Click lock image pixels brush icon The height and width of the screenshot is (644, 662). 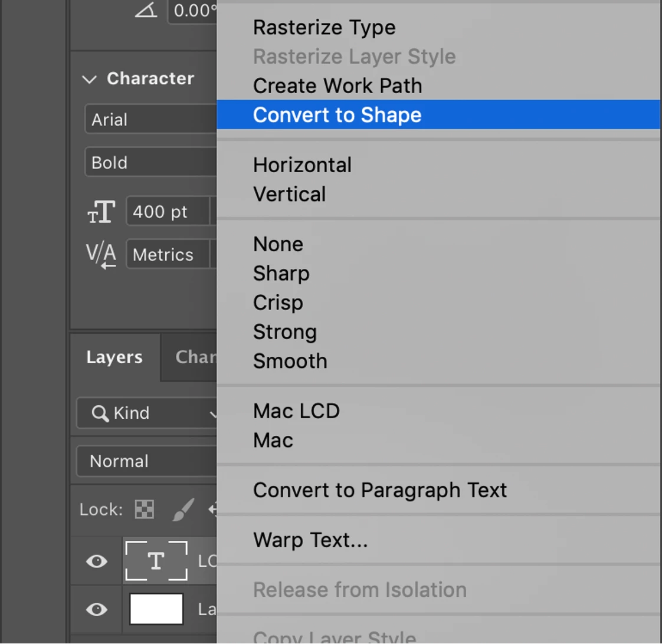click(183, 509)
